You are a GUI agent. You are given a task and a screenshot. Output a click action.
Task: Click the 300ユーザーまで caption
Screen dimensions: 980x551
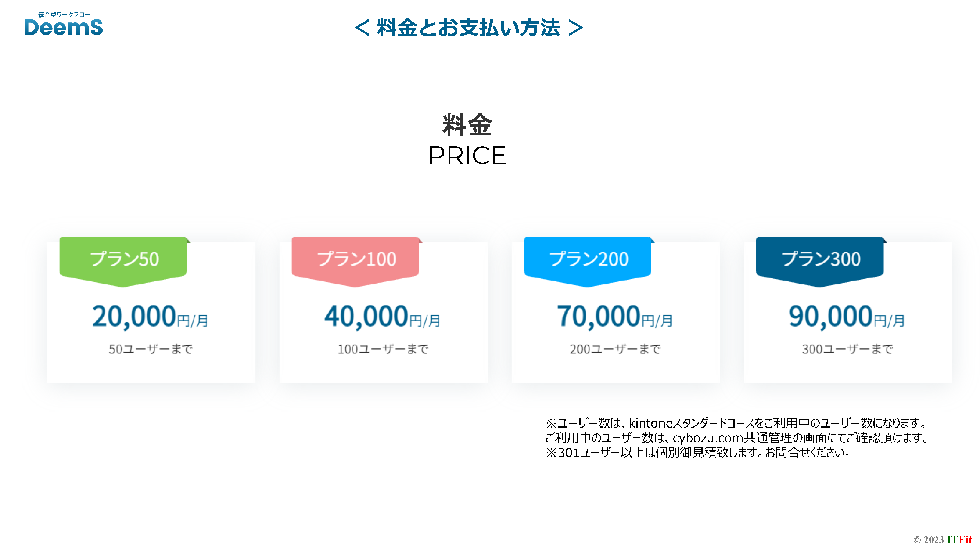(848, 349)
